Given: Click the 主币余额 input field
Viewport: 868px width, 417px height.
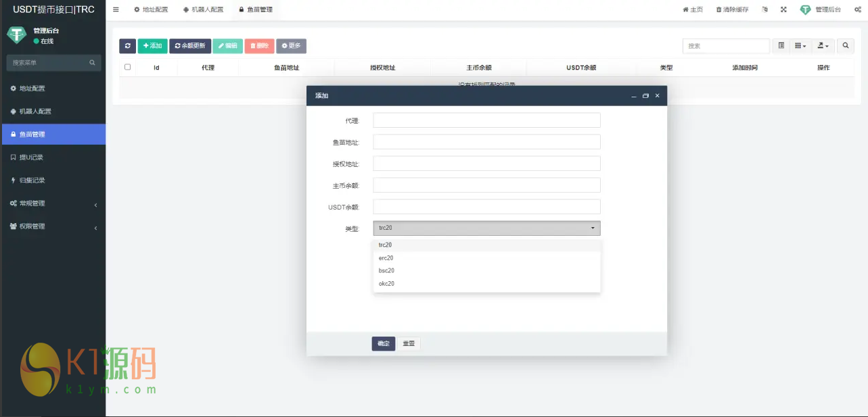Looking at the screenshot, I should coord(486,185).
